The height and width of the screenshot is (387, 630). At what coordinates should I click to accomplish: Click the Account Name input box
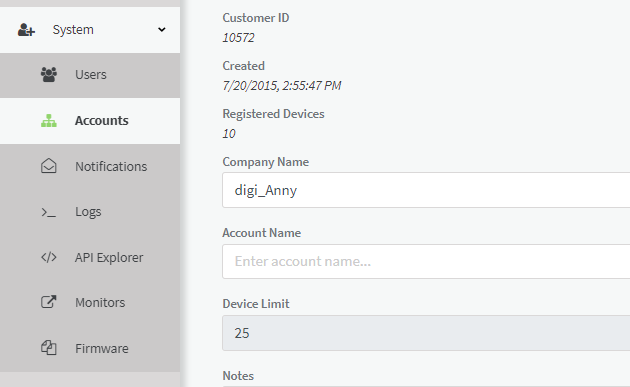426,261
